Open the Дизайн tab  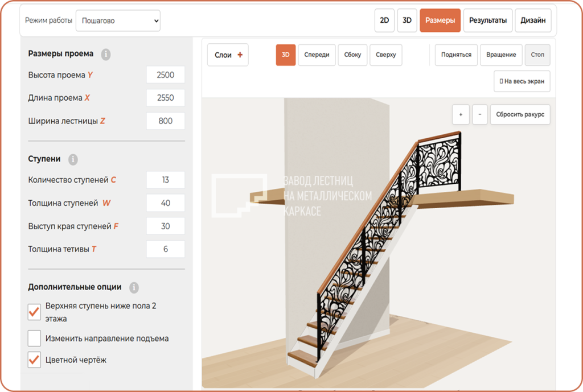[x=533, y=20]
